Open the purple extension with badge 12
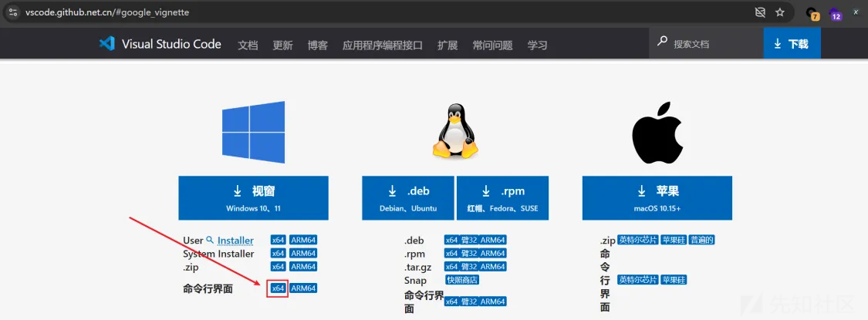Screen dimensions: 868x320 836,13
